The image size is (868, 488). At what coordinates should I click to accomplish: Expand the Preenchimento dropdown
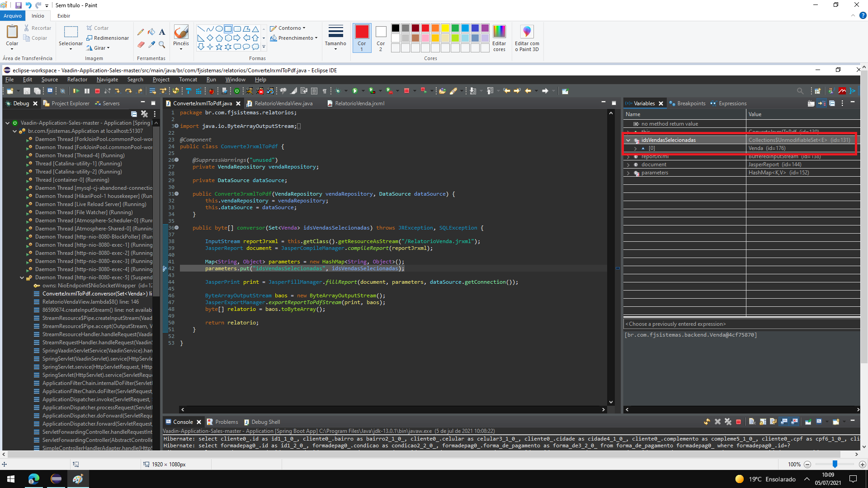click(296, 38)
